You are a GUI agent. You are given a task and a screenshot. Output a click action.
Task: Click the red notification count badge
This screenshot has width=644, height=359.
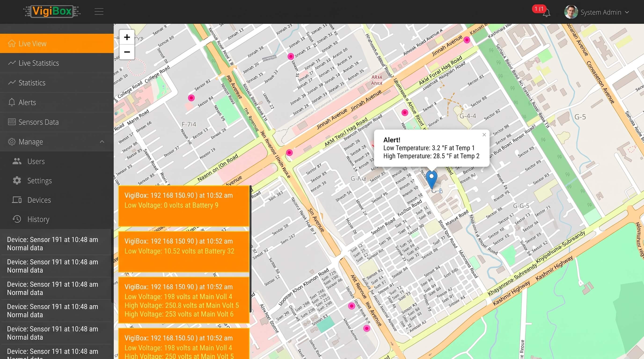(539, 9)
